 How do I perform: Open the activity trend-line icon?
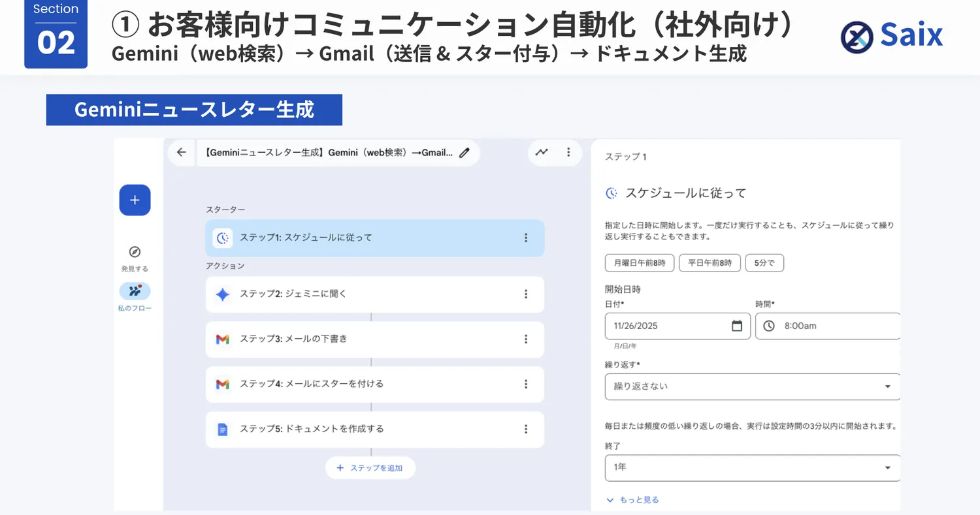(542, 152)
